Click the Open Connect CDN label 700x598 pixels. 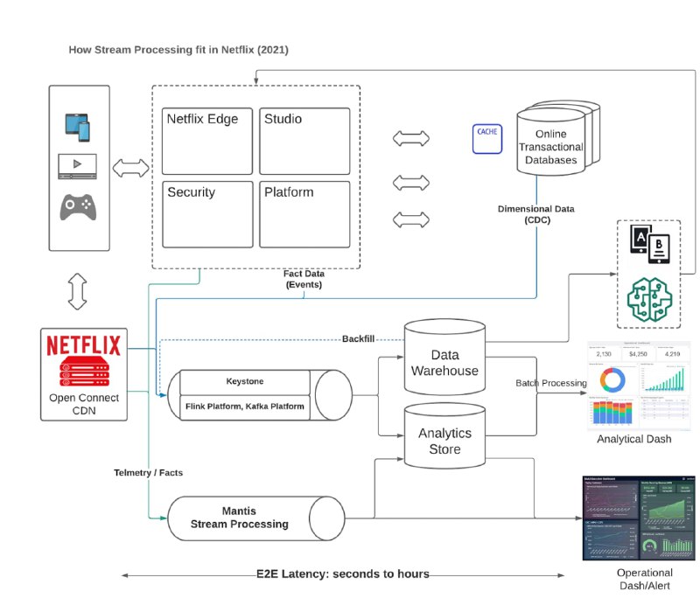tap(84, 404)
